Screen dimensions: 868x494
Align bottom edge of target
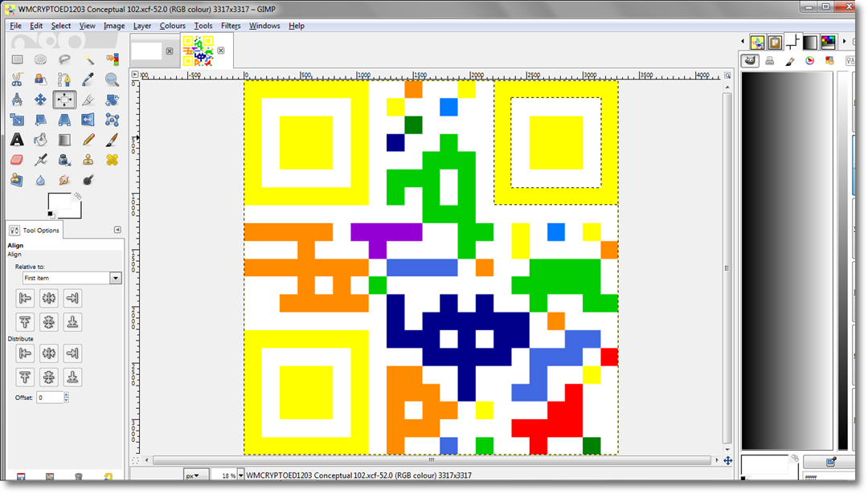tap(72, 322)
